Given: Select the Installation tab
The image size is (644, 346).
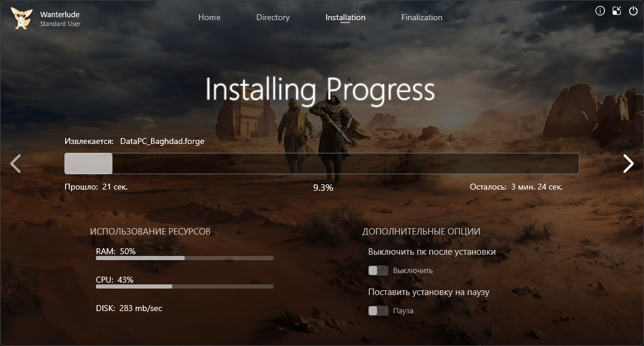Looking at the screenshot, I should (345, 17).
